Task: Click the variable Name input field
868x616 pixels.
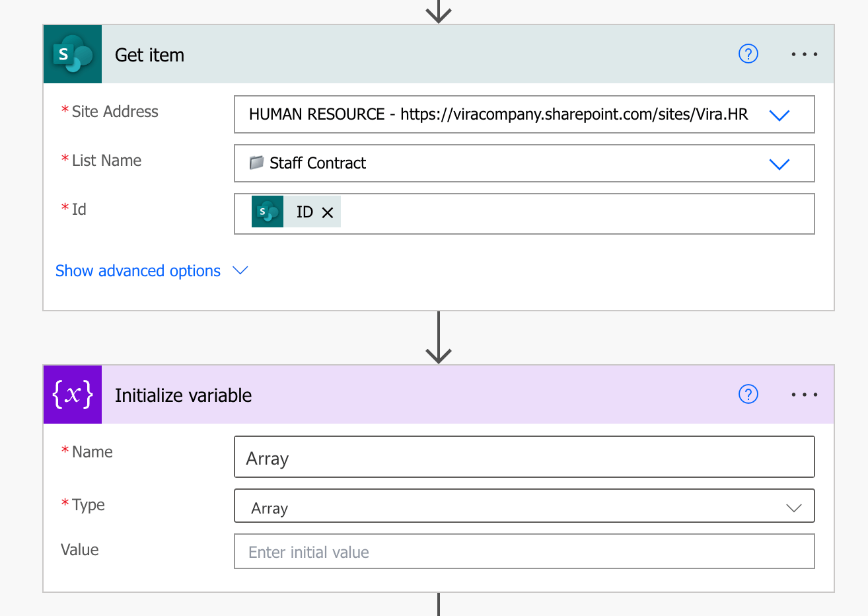Action: pos(524,457)
